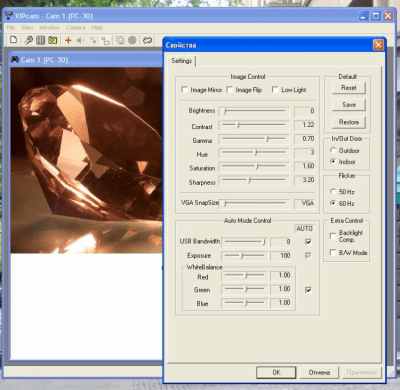Viewport: 400px width, 390px height.
Task: Toggle WhiteBalance auto checkbox
Action: (x=308, y=290)
